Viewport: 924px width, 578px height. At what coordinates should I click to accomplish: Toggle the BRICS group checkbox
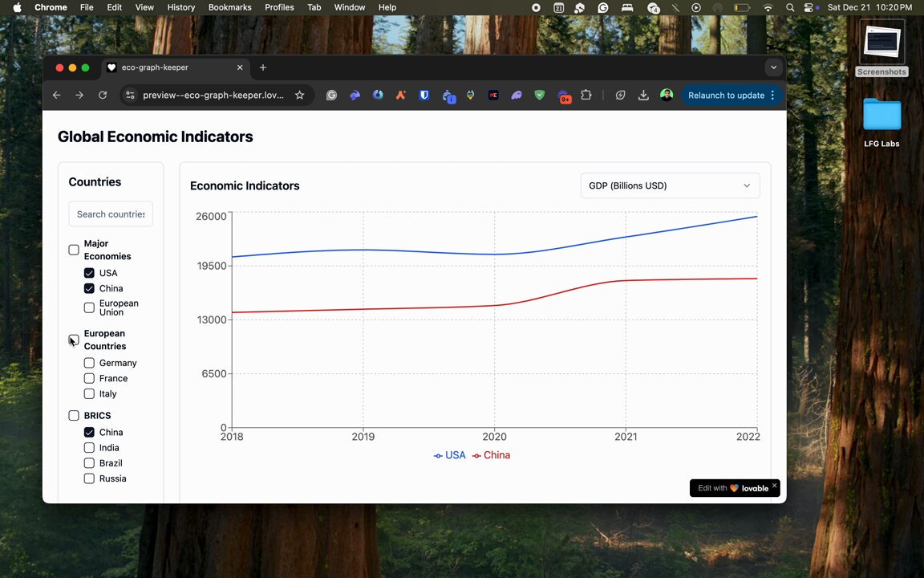coord(74,416)
